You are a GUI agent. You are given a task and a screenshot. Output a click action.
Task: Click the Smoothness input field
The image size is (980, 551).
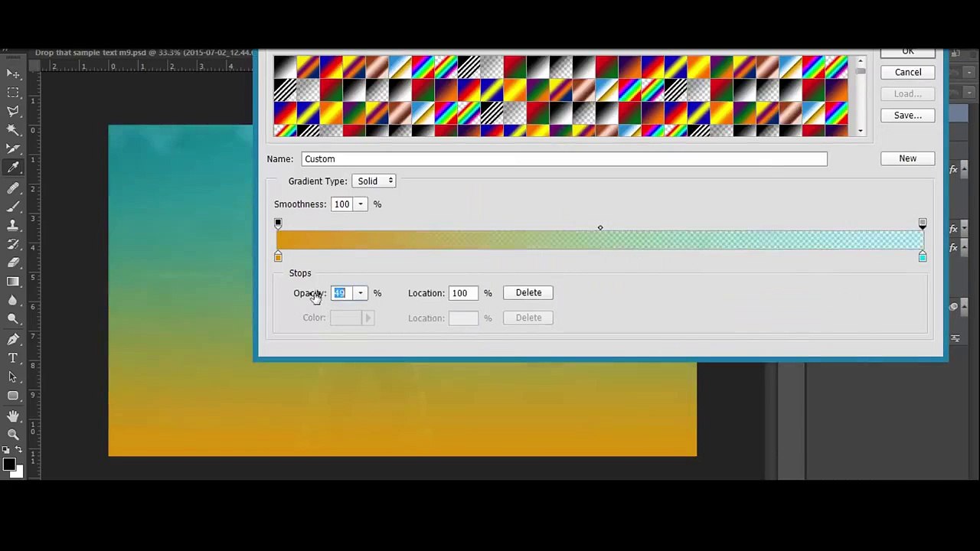[343, 204]
